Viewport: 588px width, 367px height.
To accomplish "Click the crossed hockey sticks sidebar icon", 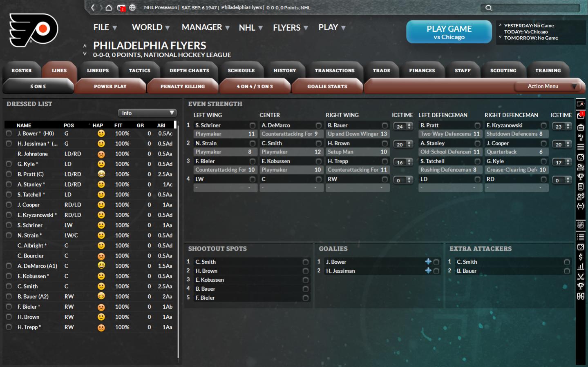I will click(580, 276).
